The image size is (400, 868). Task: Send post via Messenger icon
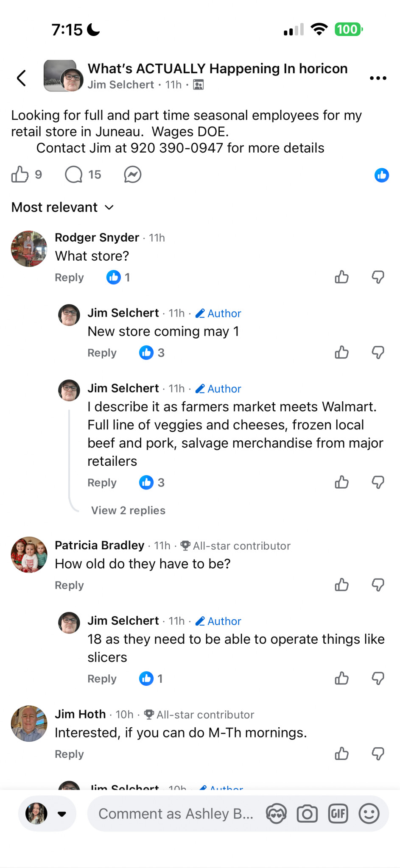tap(133, 175)
